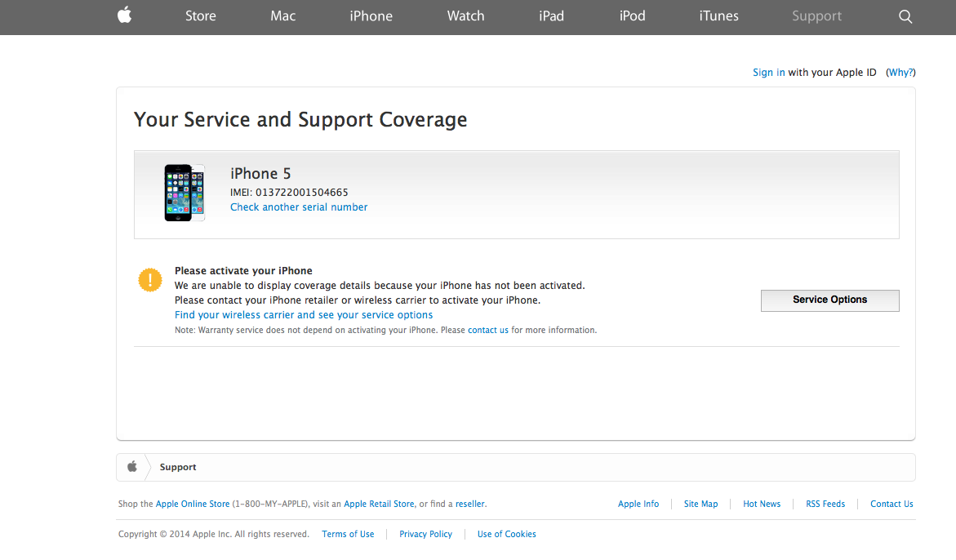Click the Sign in link
Image resolution: width=956 pixels, height=560 pixels.
coord(768,73)
